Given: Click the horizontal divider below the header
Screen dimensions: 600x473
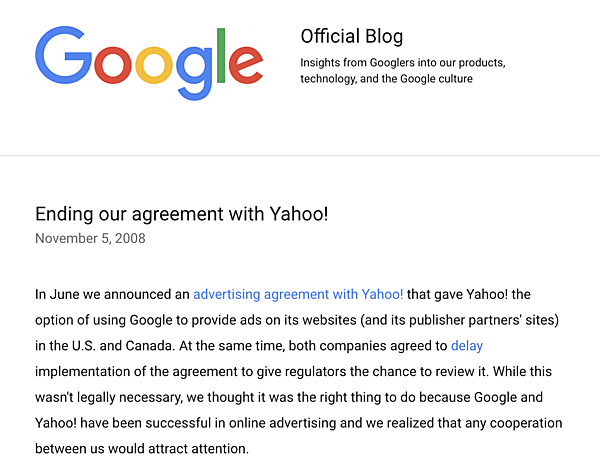Looking at the screenshot, I should click(300, 156).
